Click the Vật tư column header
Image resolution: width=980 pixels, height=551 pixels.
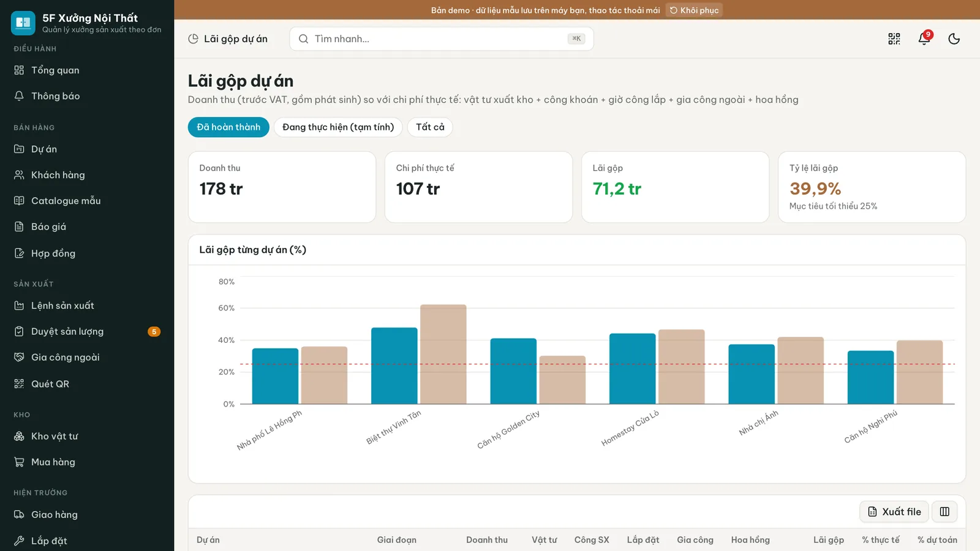click(x=545, y=540)
